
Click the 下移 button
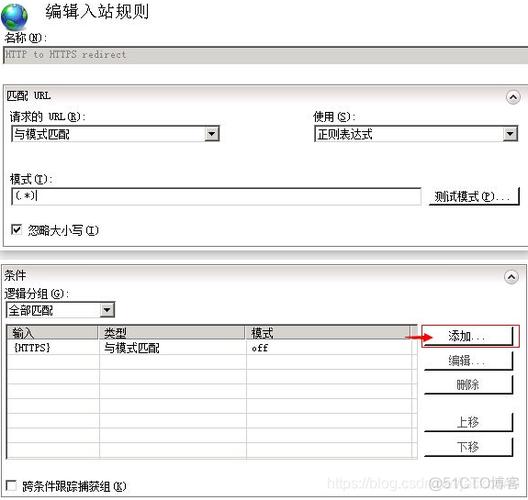(x=468, y=447)
